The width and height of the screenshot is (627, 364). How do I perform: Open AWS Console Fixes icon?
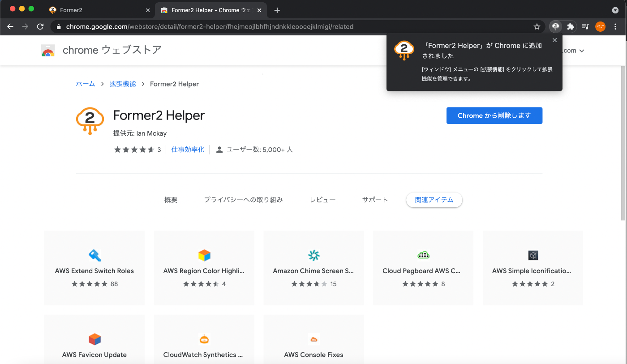(x=313, y=339)
